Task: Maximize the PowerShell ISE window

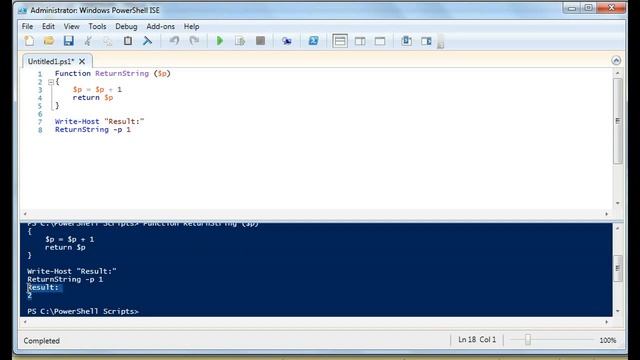Action: (x=589, y=8)
